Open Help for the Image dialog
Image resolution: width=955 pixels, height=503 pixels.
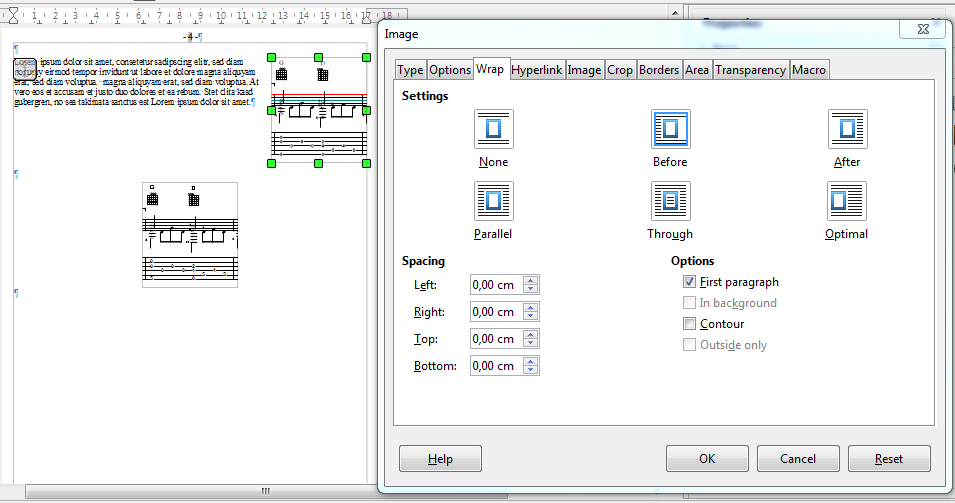click(x=440, y=459)
